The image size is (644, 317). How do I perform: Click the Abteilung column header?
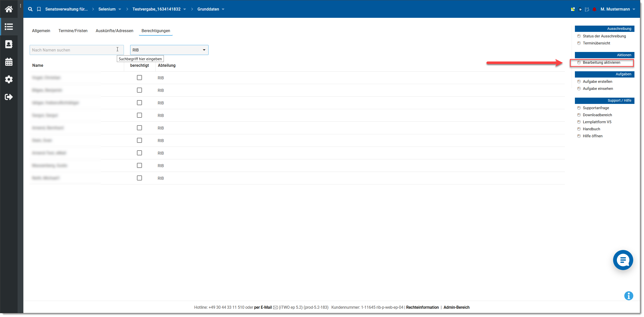point(167,65)
